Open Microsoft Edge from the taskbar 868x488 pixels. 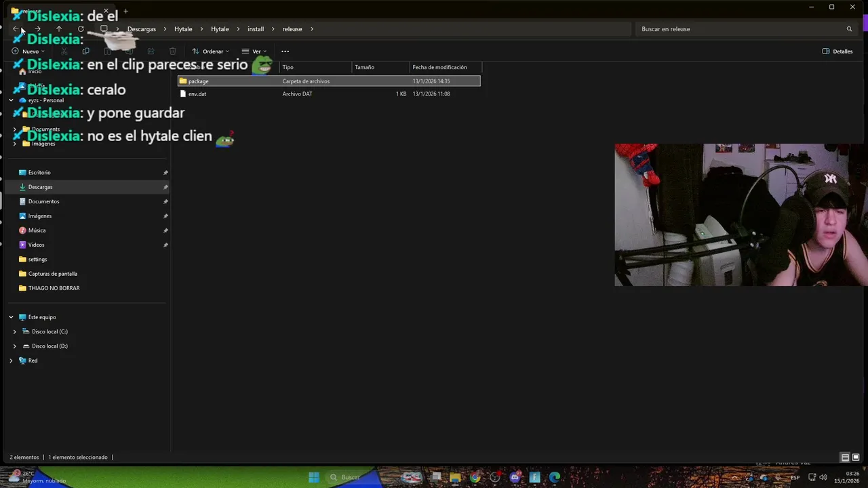point(555,477)
